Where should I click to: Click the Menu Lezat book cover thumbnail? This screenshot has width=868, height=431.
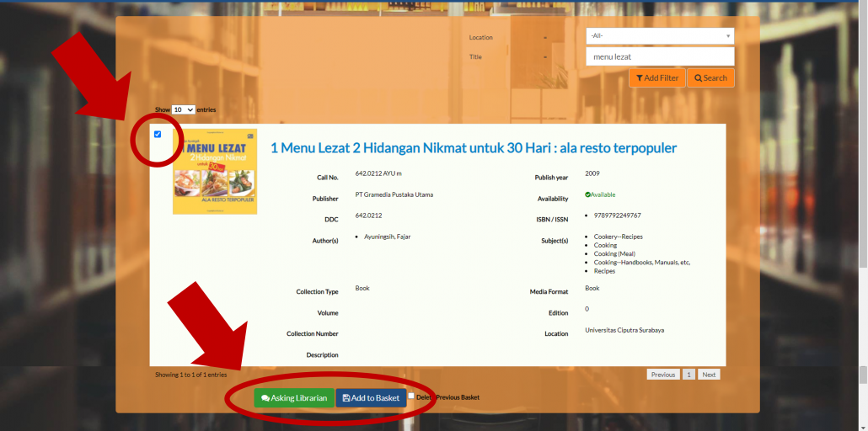pyautogui.click(x=215, y=172)
